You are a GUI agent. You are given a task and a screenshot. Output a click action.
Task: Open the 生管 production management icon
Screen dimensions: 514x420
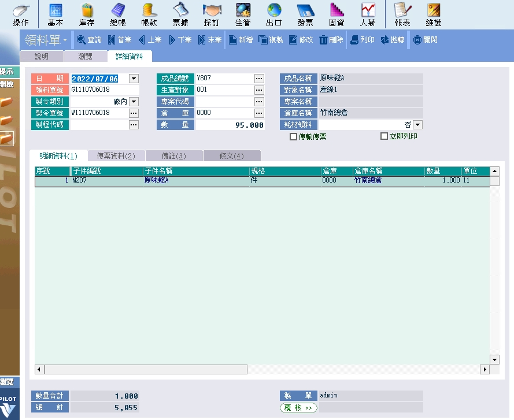click(243, 15)
